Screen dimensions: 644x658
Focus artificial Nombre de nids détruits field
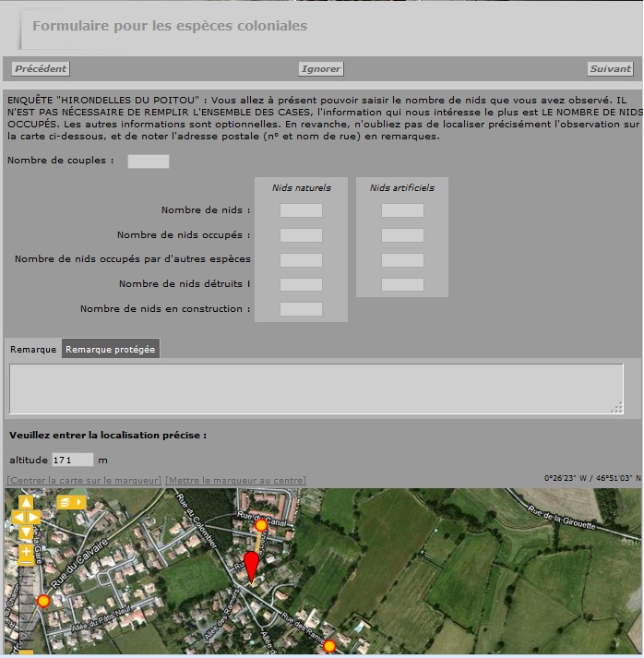pos(402,284)
